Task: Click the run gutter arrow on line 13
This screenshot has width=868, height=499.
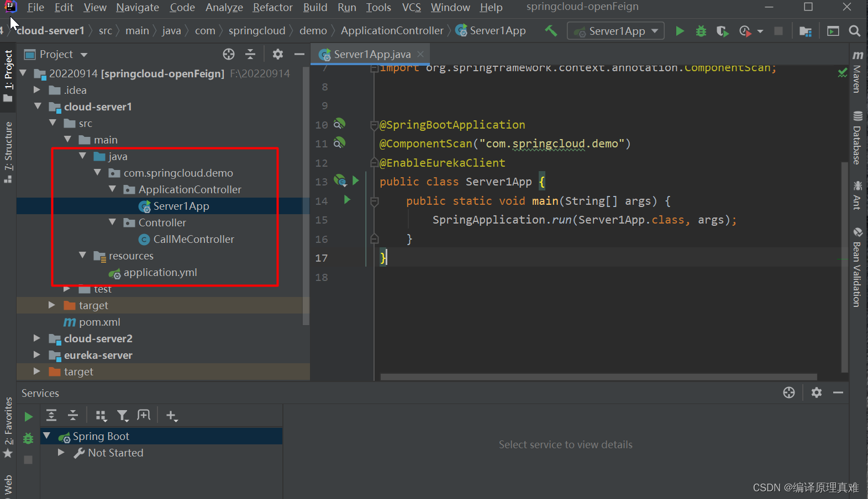Action: point(356,181)
